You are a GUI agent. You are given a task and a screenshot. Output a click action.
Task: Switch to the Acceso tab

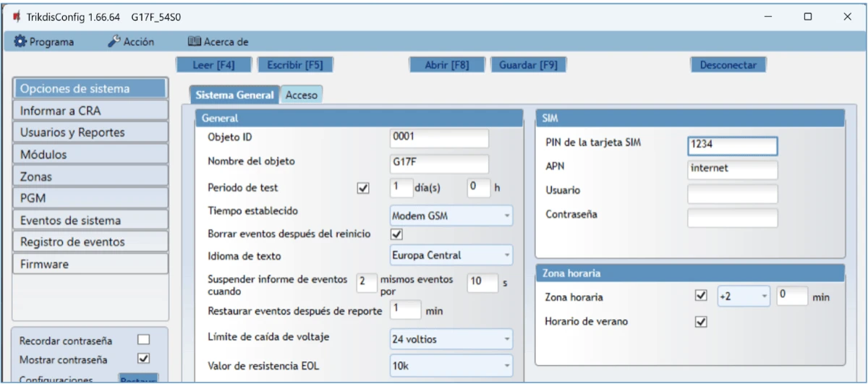point(302,95)
